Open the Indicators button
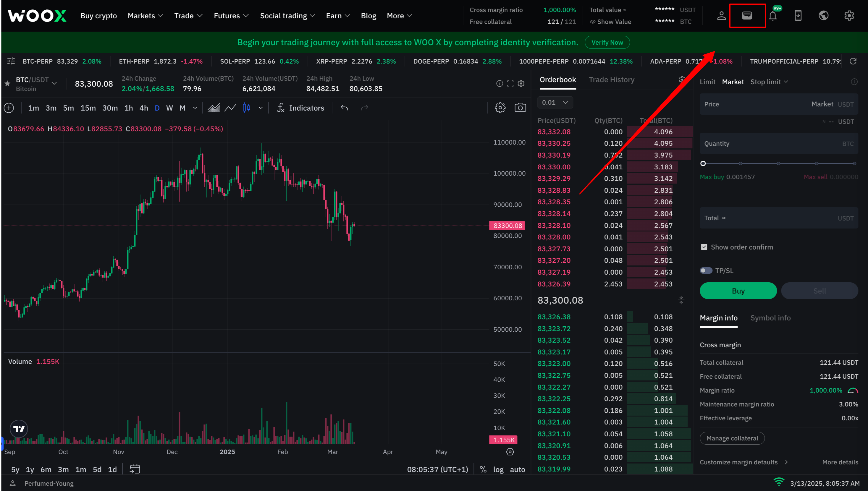 click(x=300, y=108)
